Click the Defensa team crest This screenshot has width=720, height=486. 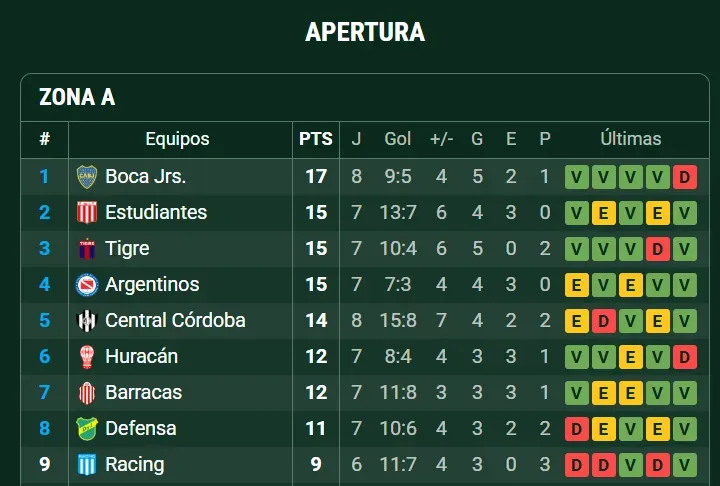coord(87,429)
